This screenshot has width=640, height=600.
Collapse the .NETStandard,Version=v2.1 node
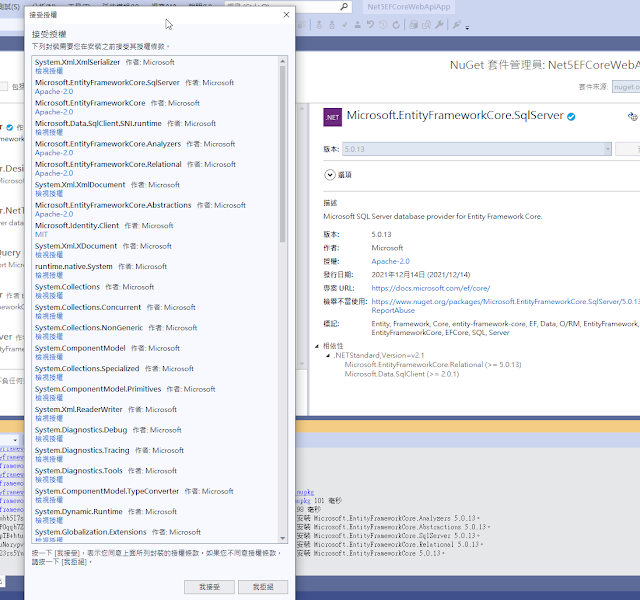coord(328,356)
